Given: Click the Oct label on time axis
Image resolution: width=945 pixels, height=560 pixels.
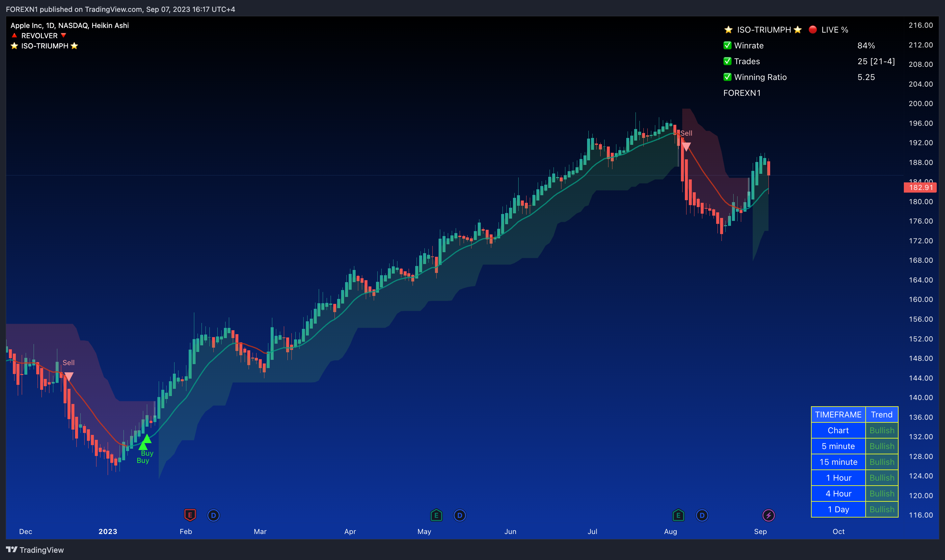Looking at the screenshot, I should 839,531.
